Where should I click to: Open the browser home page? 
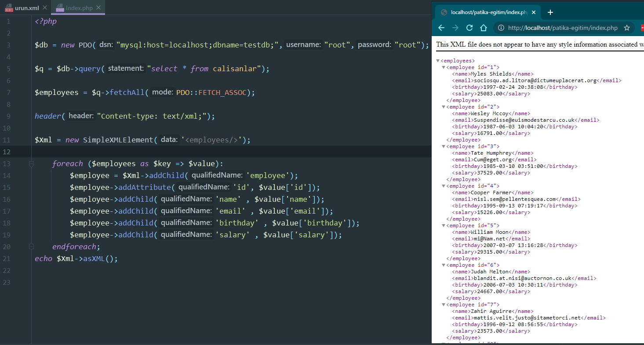(x=484, y=28)
